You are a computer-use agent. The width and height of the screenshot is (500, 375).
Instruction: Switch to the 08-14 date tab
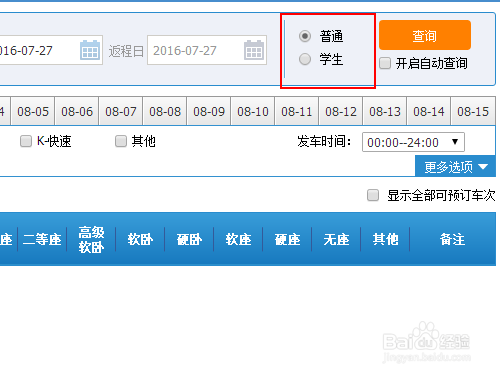coord(429,111)
